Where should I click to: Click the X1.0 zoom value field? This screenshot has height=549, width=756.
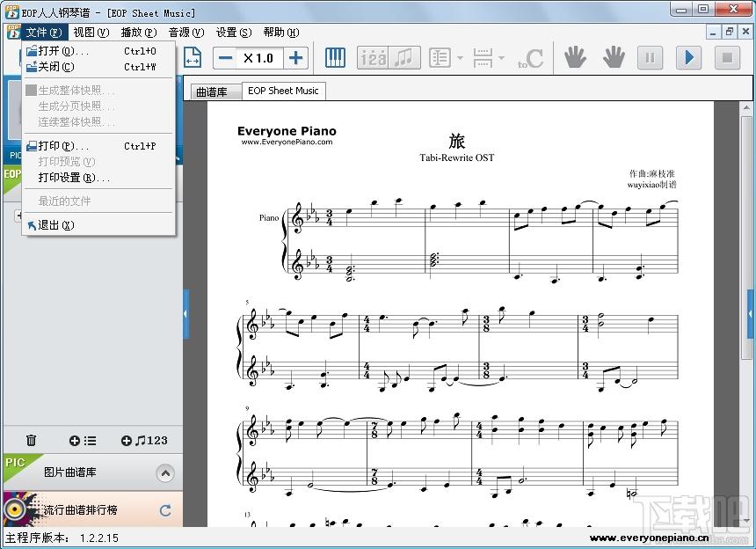tap(260, 58)
